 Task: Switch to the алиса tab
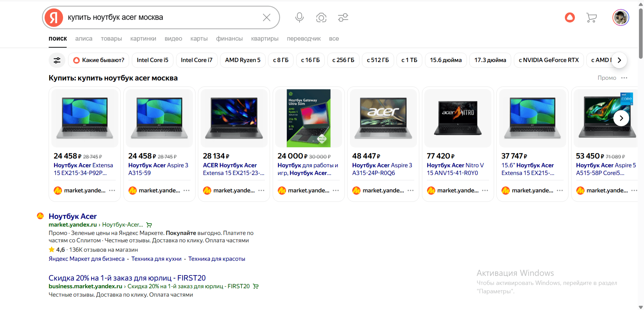click(x=84, y=39)
